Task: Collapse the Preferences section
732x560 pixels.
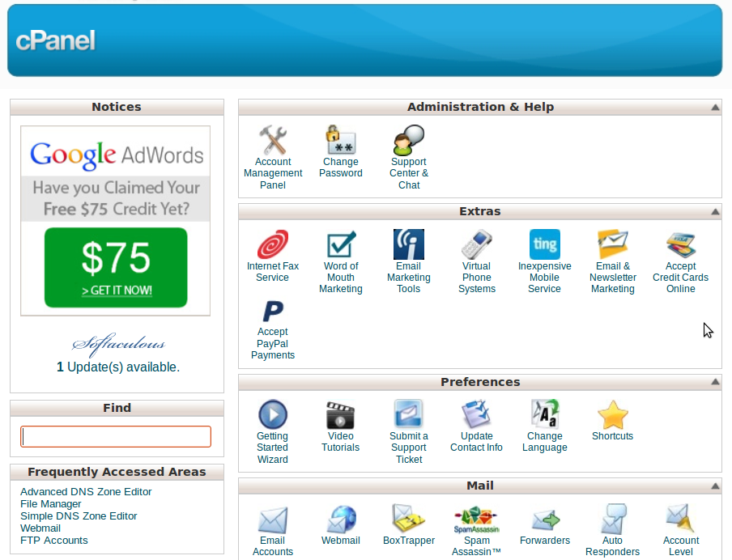Action: 715,383
